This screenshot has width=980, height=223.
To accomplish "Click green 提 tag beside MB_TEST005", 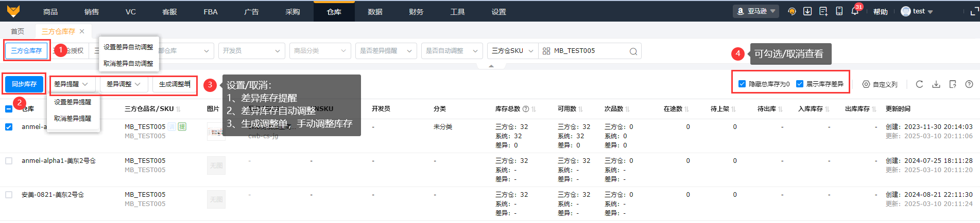I will pyautogui.click(x=182, y=126).
